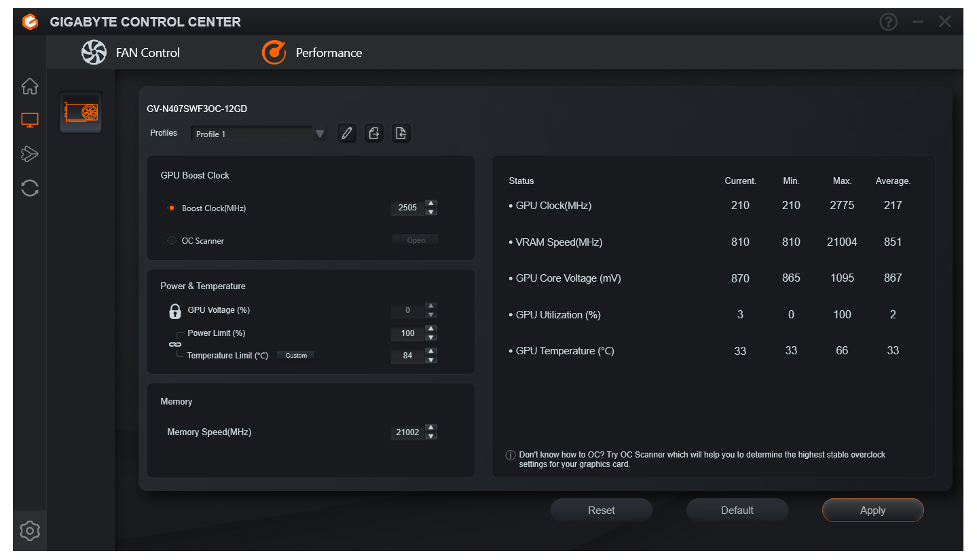Click the Boost Clock value field 2505
The width and height of the screenshot is (977, 560).
(x=407, y=208)
